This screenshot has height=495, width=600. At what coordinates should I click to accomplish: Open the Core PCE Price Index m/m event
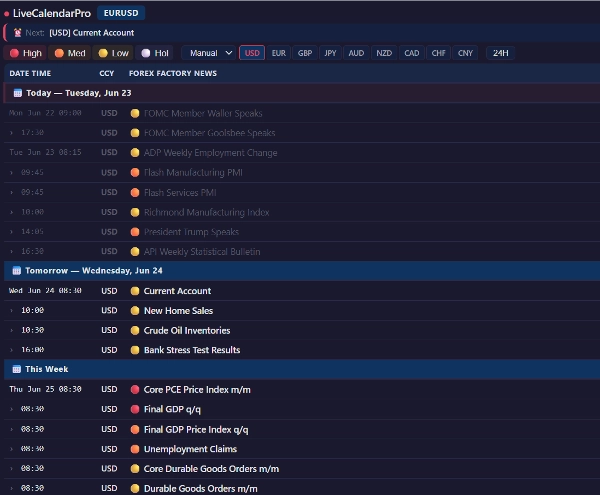tap(197, 390)
